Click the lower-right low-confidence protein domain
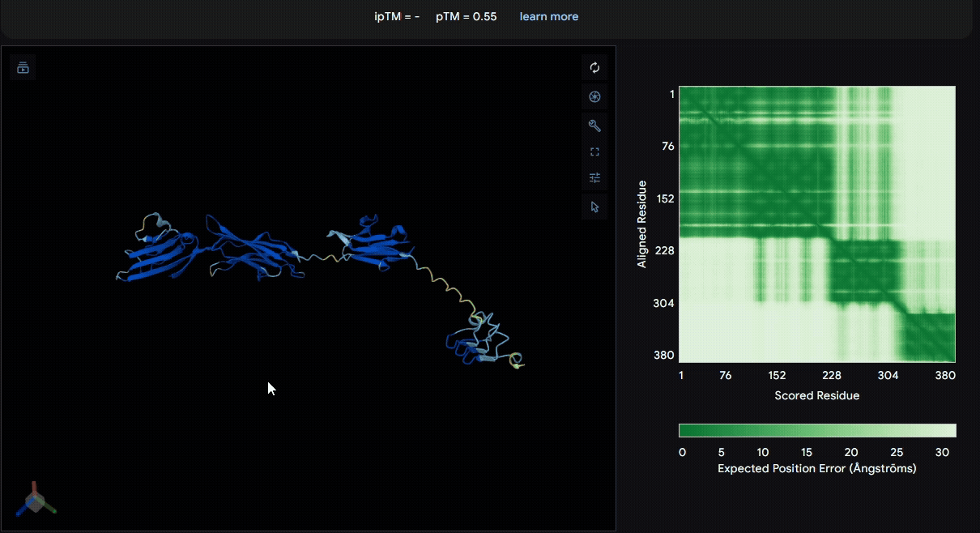Viewport: 980px width, 533px height. pyautogui.click(x=484, y=342)
